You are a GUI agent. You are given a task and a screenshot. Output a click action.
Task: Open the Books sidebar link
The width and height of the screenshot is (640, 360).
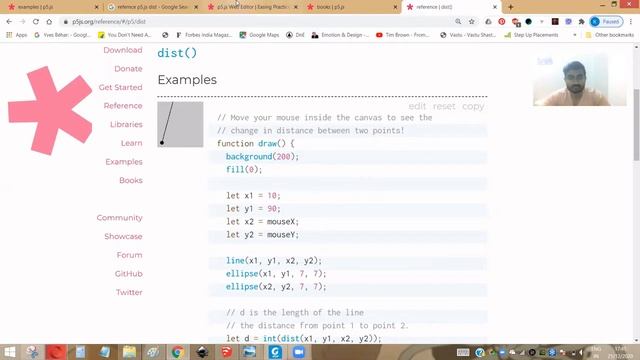pos(131,180)
